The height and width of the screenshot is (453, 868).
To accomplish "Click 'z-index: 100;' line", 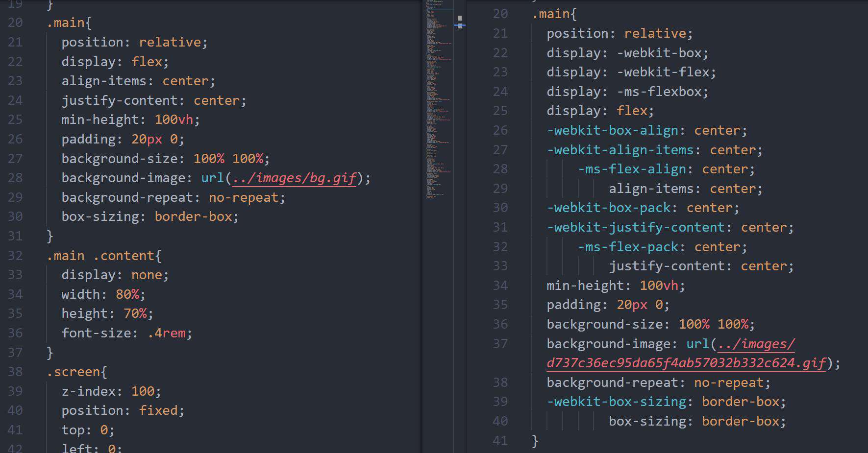I will [111, 391].
